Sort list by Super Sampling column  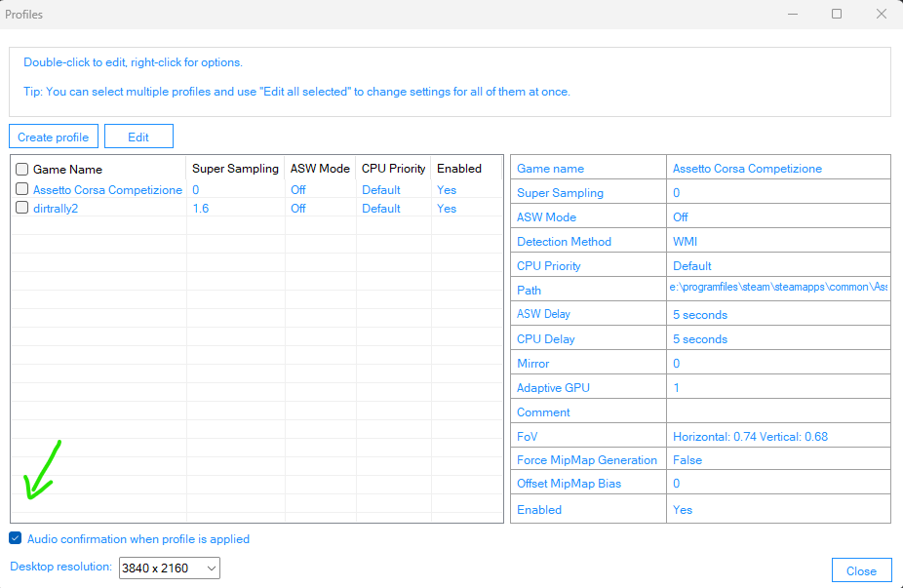235,169
